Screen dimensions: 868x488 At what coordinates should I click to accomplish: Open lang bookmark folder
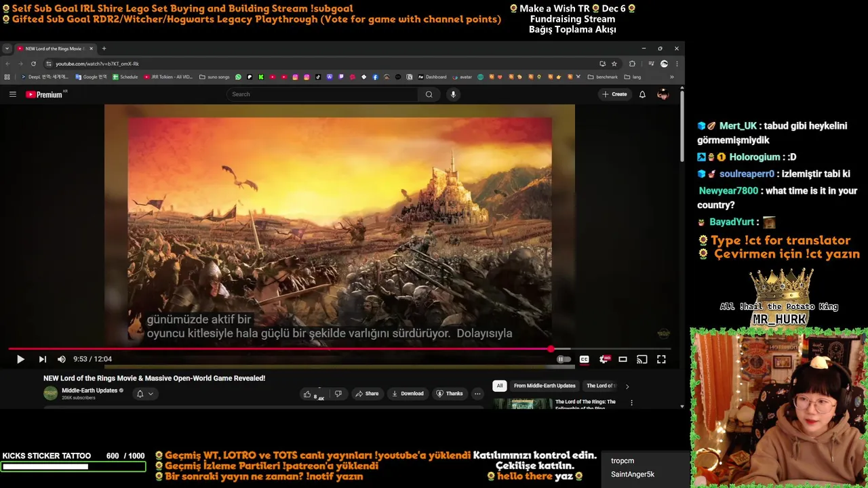pos(633,77)
